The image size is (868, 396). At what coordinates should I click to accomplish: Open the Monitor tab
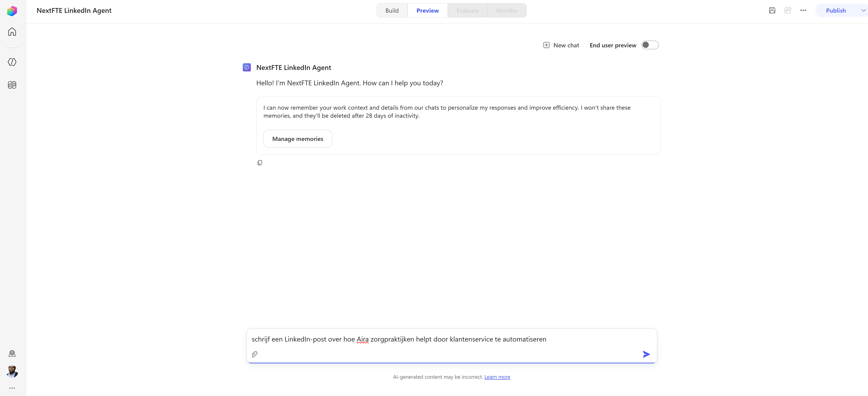(507, 10)
